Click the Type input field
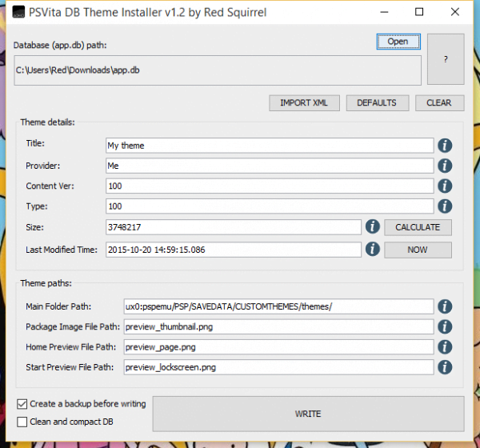480x448 pixels. click(270, 206)
